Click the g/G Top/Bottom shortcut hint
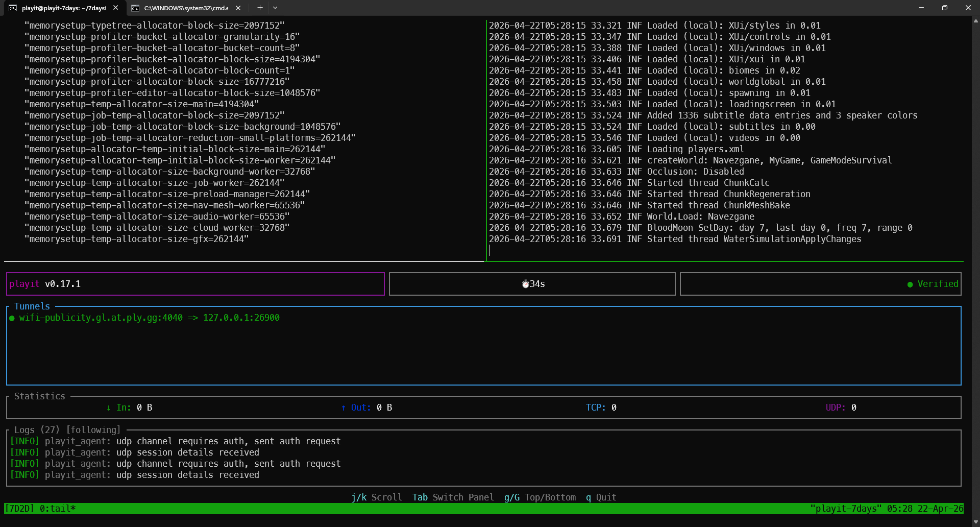This screenshot has height=527, width=980. click(540, 497)
